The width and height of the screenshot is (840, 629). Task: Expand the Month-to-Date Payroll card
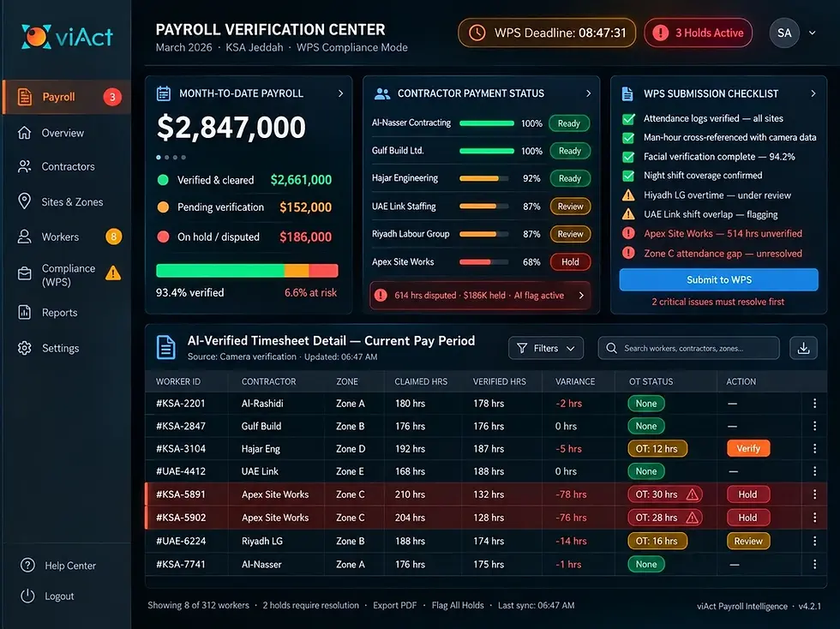pos(340,93)
